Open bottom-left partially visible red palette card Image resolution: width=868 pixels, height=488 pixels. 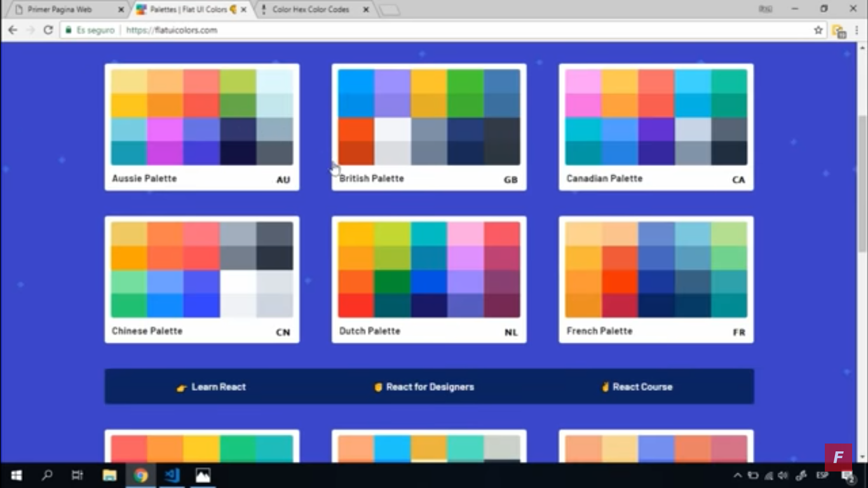pyautogui.click(x=202, y=446)
